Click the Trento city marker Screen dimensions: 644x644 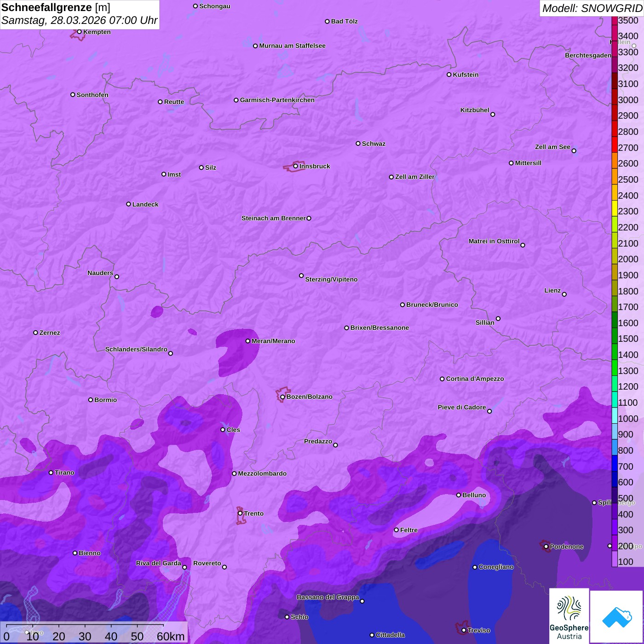coord(240,513)
